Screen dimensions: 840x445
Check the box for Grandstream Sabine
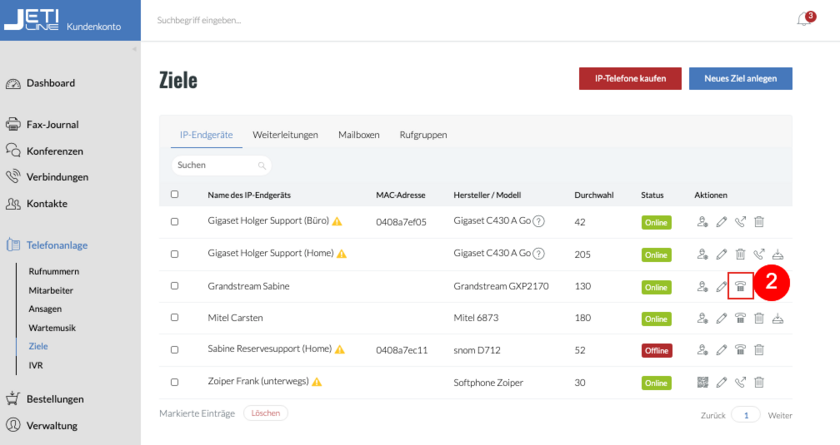[x=175, y=286]
